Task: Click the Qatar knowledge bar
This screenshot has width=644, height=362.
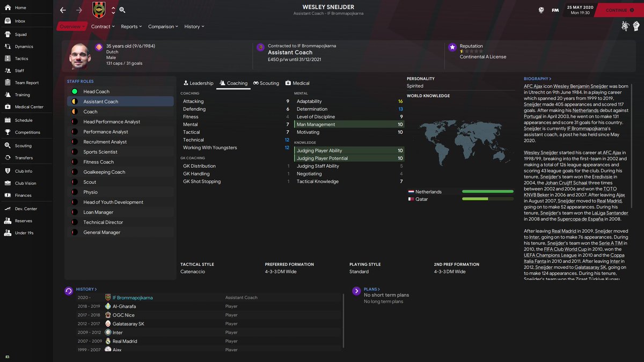Action: click(487, 199)
